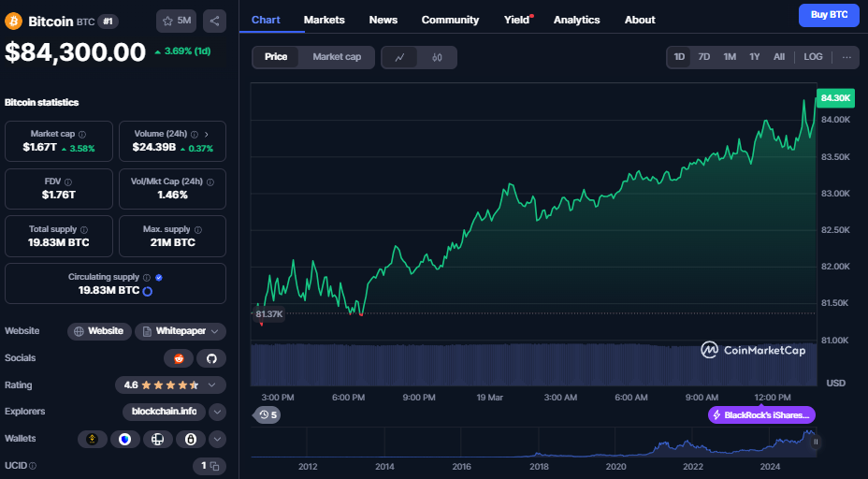Expand the Wallets chevron
Image resolution: width=868 pixels, height=479 pixels.
tap(218, 439)
